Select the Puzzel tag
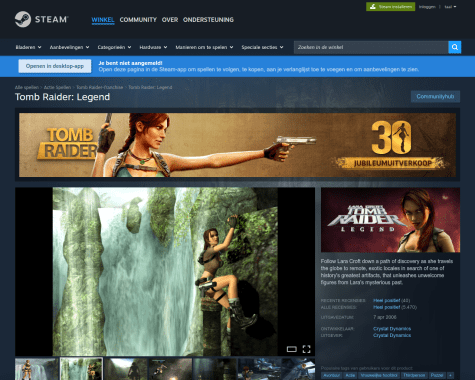Viewport: 475px width, 380px height. click(437, 375)
